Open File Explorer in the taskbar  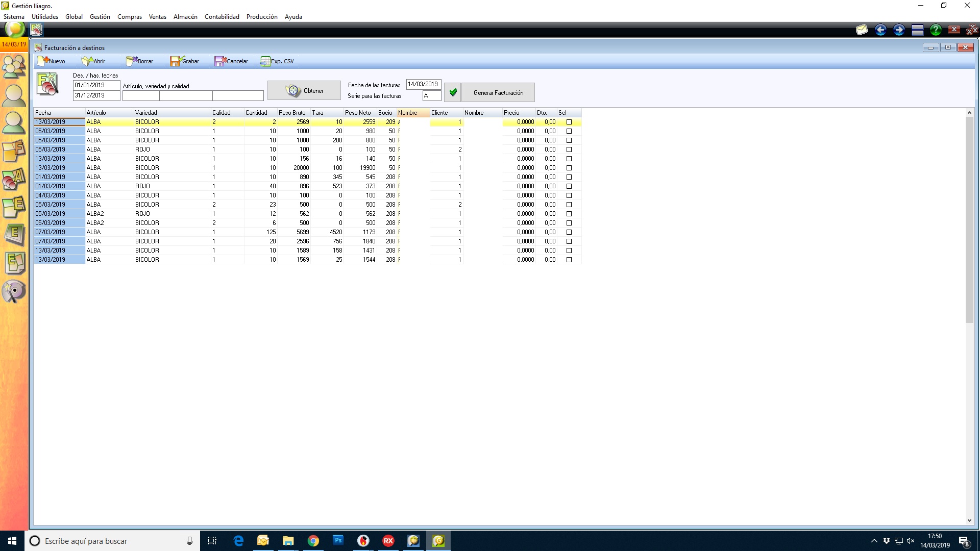288,541
